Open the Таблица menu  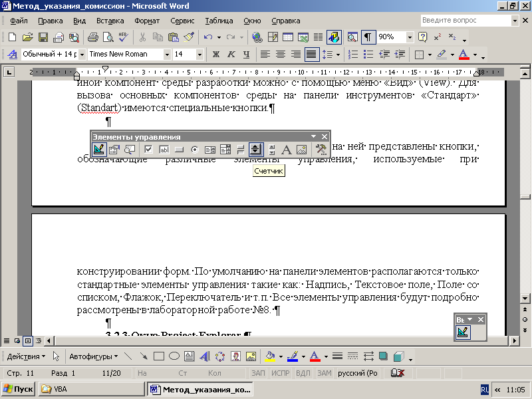[x=219, y=21]
